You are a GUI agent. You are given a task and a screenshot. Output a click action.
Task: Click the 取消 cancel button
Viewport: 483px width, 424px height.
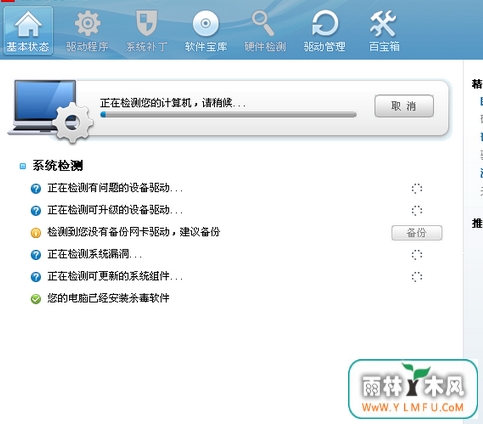[404, 106]
